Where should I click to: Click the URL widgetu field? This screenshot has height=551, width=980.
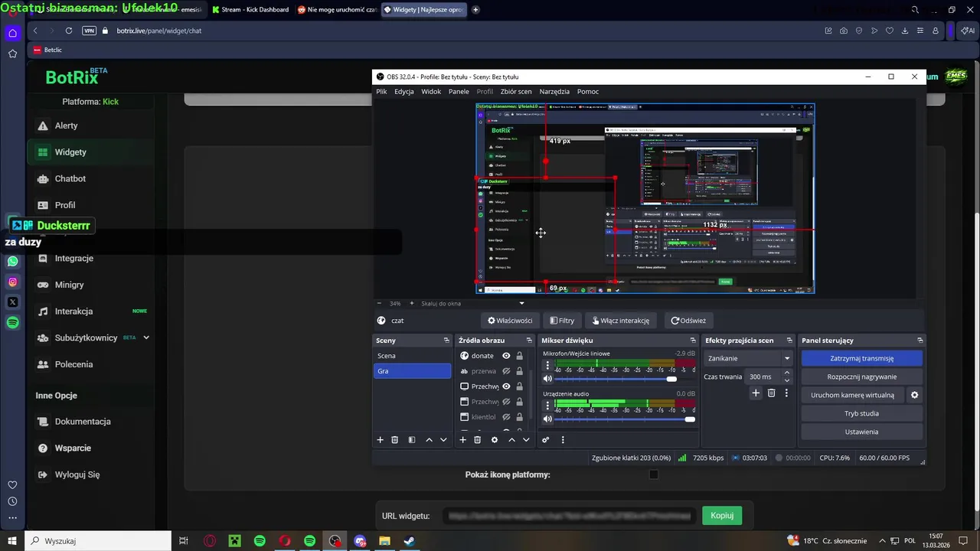click(569, 516)
